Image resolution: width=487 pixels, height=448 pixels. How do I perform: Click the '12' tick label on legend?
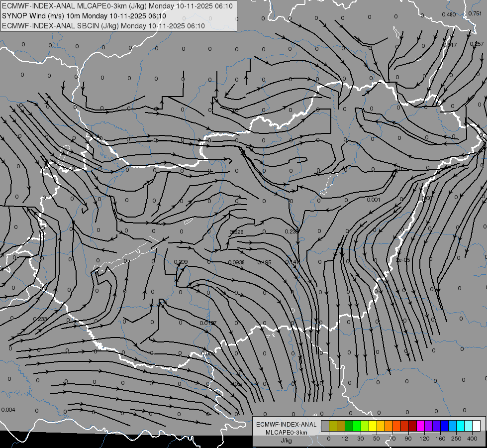tap(345, 439)
